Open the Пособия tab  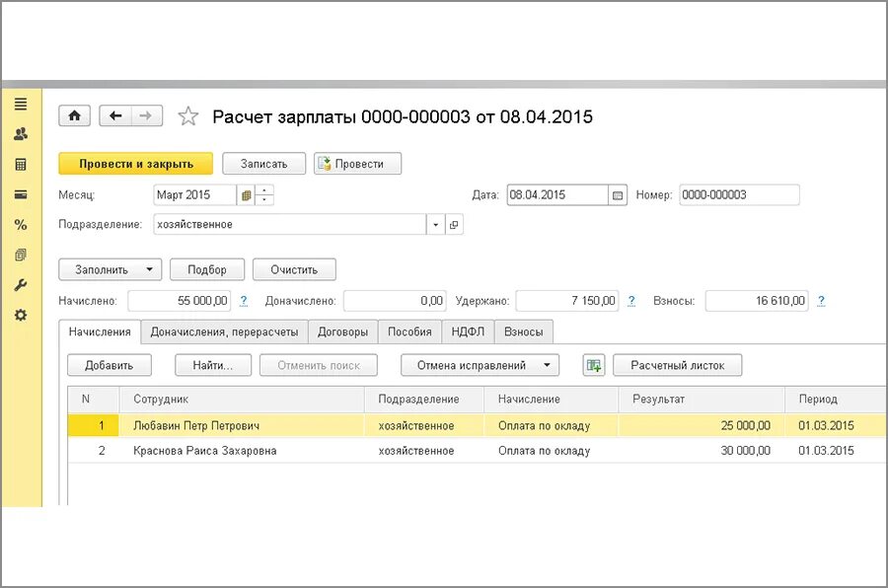[x=409, y=331]
